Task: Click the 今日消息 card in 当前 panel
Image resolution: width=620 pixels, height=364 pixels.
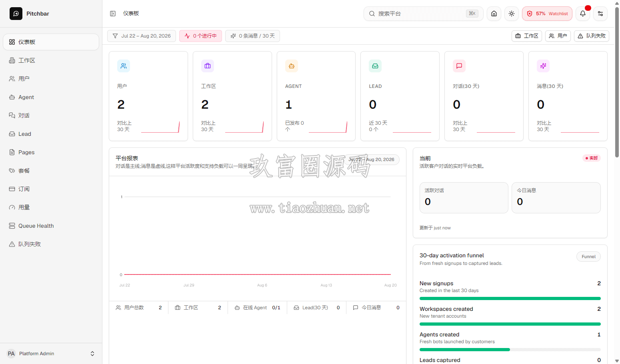Action: pos(556,198)
